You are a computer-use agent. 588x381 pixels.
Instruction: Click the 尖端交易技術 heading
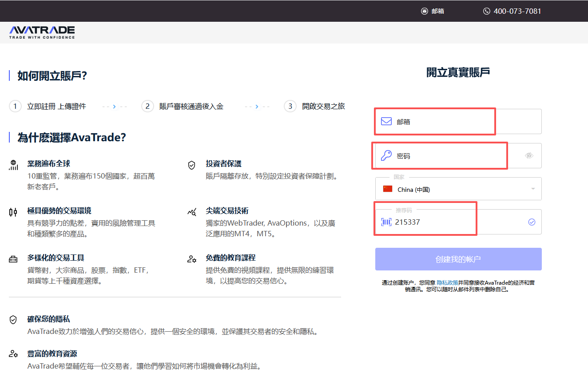click(x=227, y=210)
